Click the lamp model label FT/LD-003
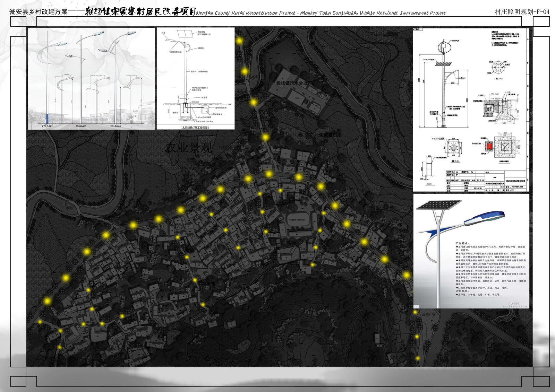Screen dimensions: 555x392 click(x=81, y=127)
